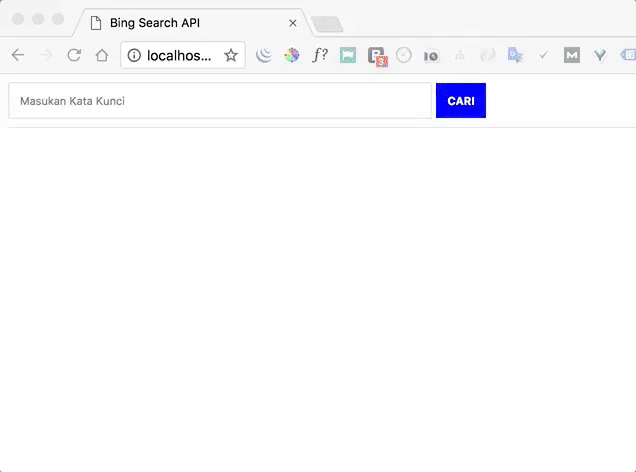This screenshot has width=636, height=472.
Task: Open the faded sitemap tree extension
Action: [x=460, y=55]
